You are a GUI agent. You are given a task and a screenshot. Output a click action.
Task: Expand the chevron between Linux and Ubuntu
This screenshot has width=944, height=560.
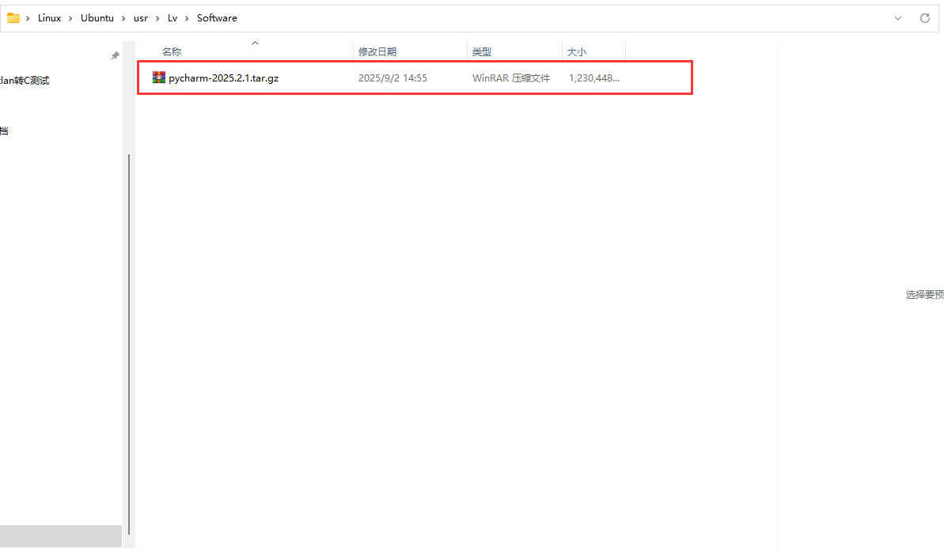pos(70,19)
